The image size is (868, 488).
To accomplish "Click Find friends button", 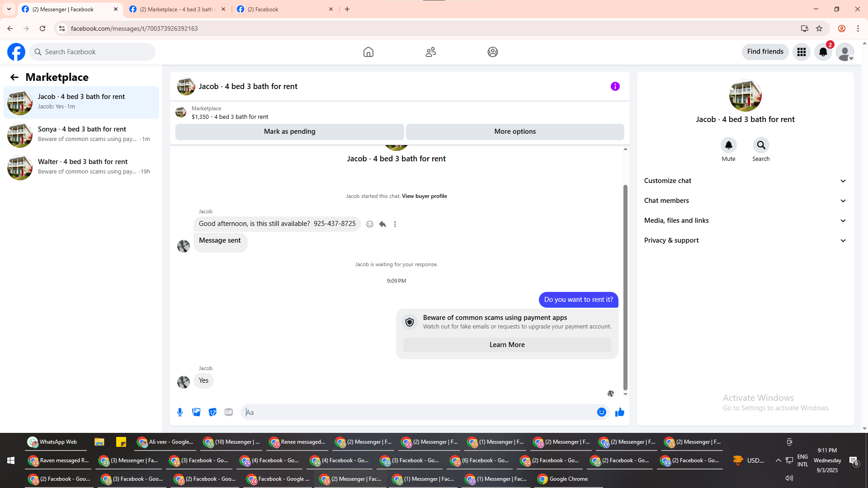I will click(x=765, y=52).
